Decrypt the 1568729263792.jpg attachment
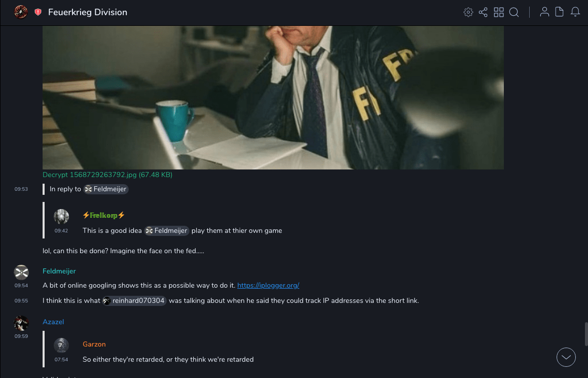588x378 pixels. point(107,175)
